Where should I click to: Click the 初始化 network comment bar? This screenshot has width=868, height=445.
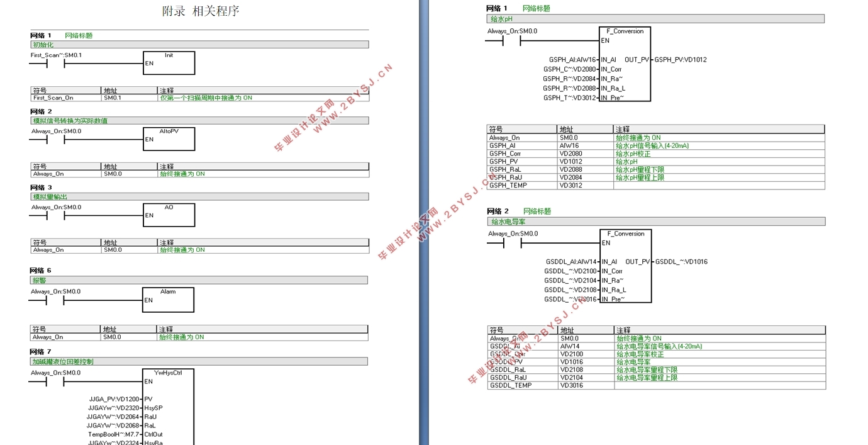click(199, 45)
